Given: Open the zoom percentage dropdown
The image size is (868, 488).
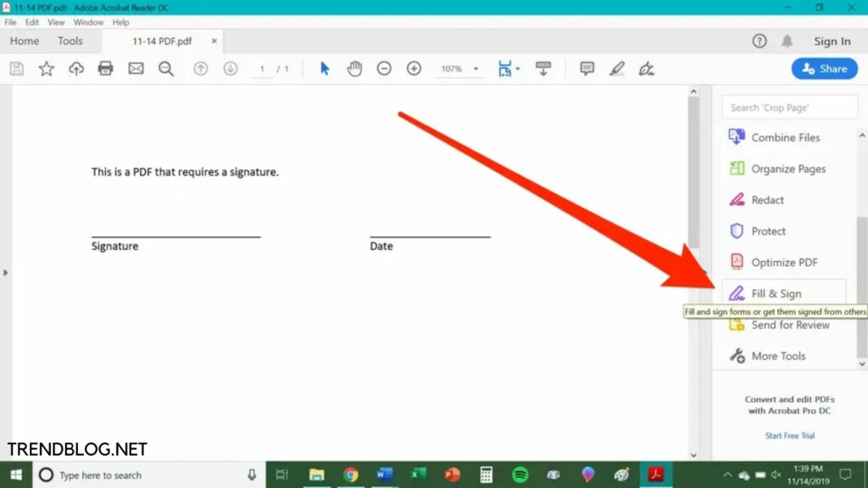Looking at the screenshot, I should click(475, 69).
